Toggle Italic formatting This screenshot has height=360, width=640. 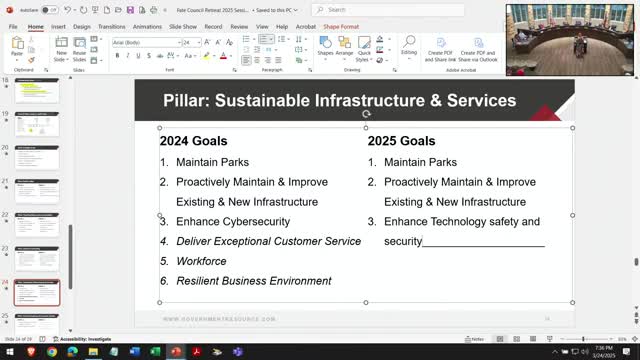coord(128,56)
